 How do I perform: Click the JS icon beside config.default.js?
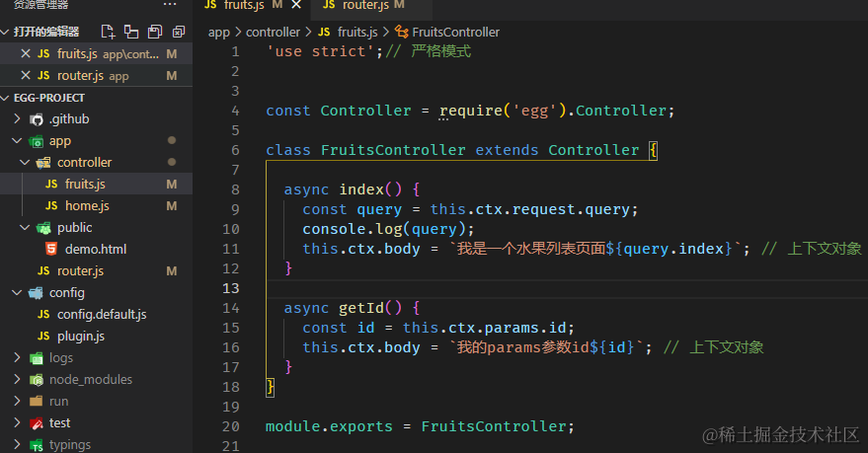coord(43,314)
